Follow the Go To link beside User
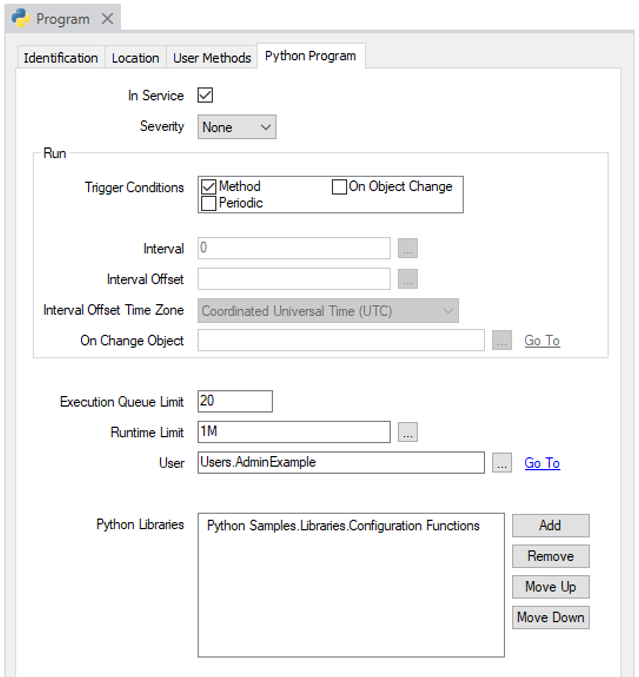 tap(542, 463)
